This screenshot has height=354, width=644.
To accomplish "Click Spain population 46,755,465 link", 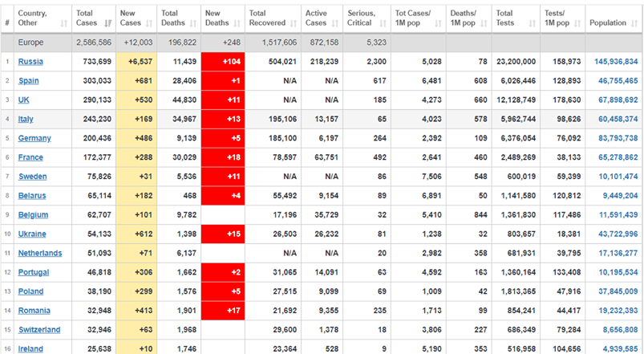I will (618, 81).
